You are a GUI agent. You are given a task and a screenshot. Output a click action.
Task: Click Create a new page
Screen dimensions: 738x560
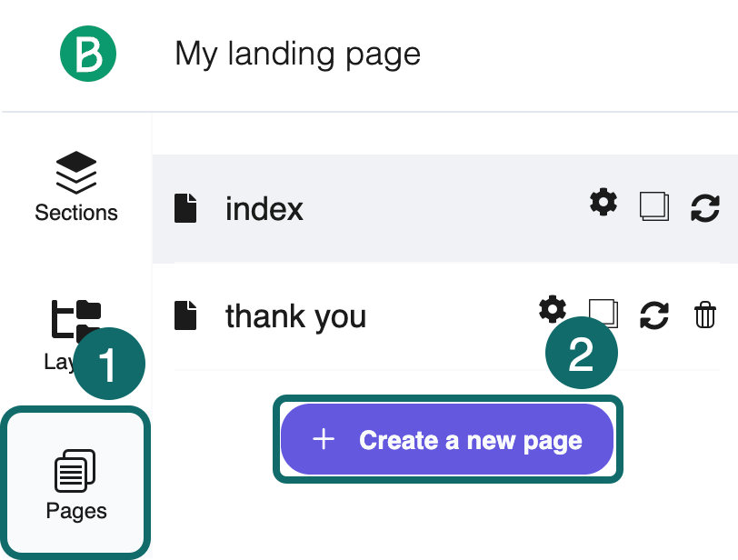click(447, 439)
